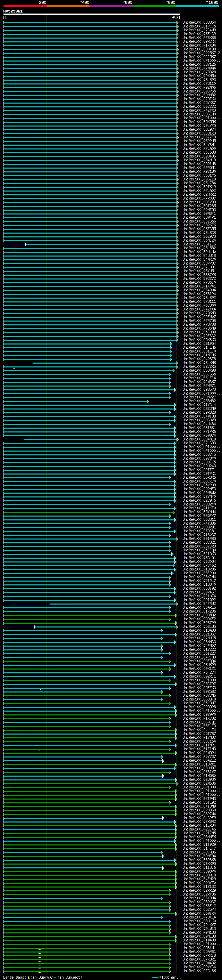Select hit label UniRef100_B2IDK3

tap(199, 554)
